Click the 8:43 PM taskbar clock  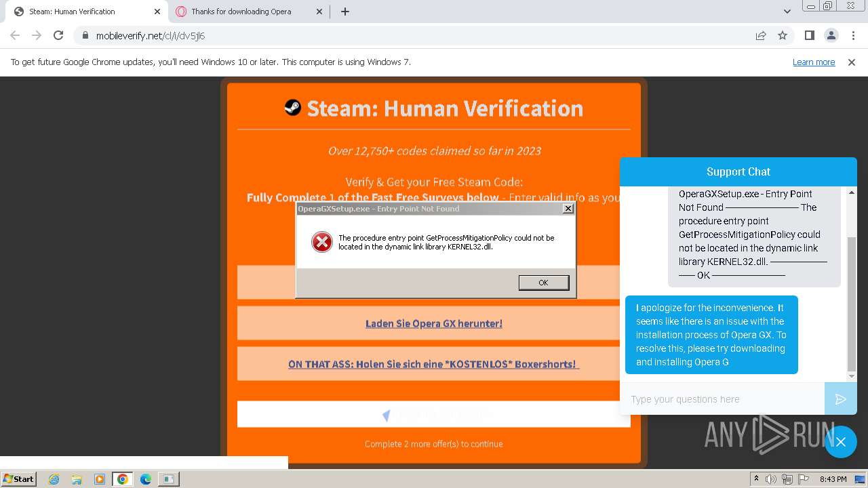(x=833, y=479)
